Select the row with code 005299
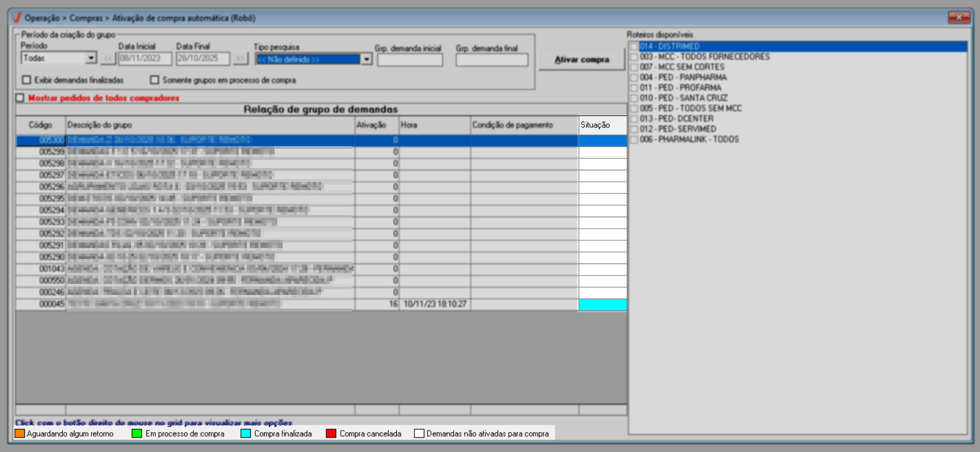This screenshot has width=980, height=452. (x=321, y=152)
